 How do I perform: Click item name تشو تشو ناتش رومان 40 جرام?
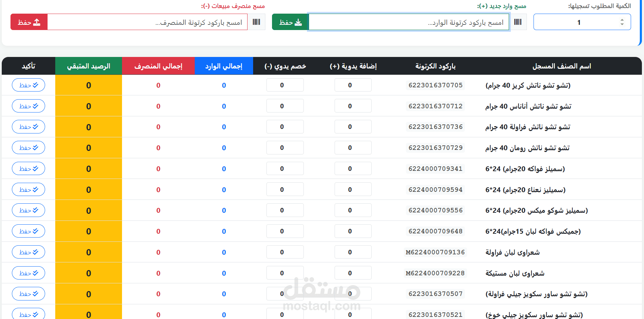[x=528, y=148]
